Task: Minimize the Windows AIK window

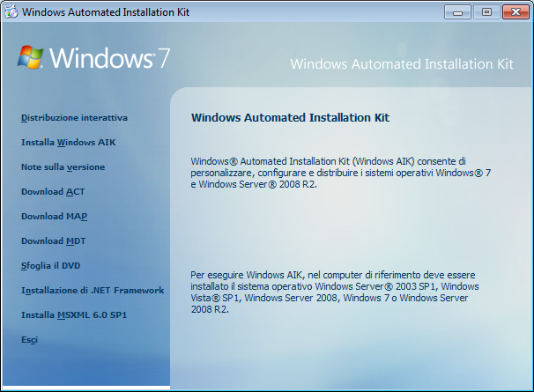Action: [x=457, y=12]
